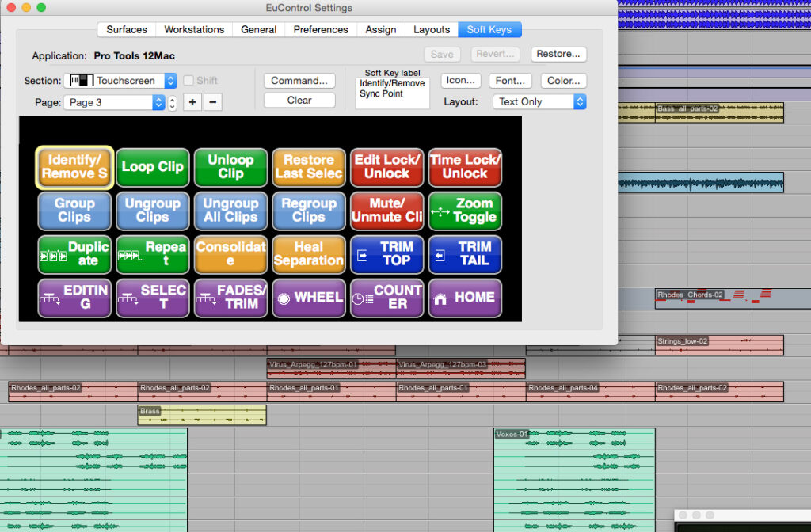The width and height of the screenshot is (811, 532).
Task: Select the SELECT page soft key
Action: pos(153,298)
